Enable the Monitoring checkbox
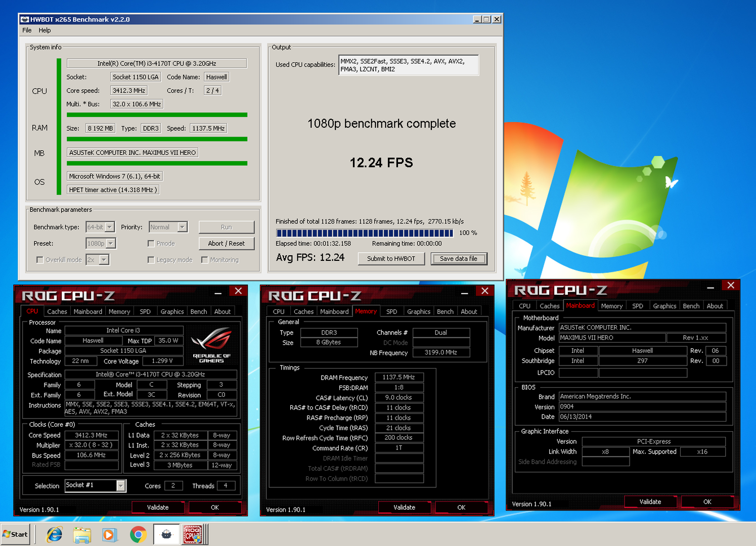This screenshot has height=546, width=756. (204, 260)
